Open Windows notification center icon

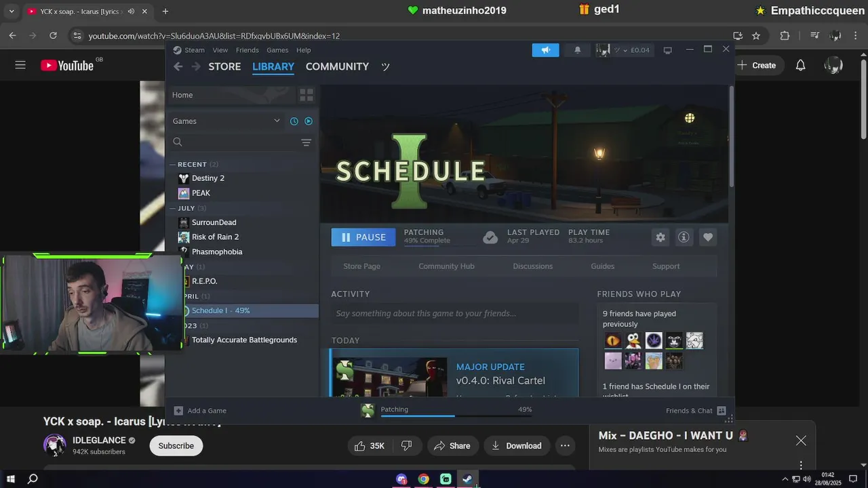pyautogui.click(x=852, y=479)
